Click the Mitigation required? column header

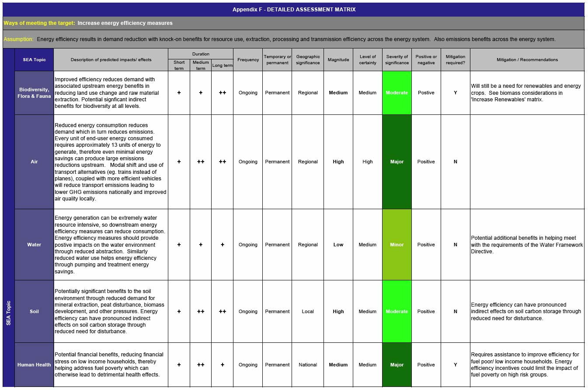[455, 60]
